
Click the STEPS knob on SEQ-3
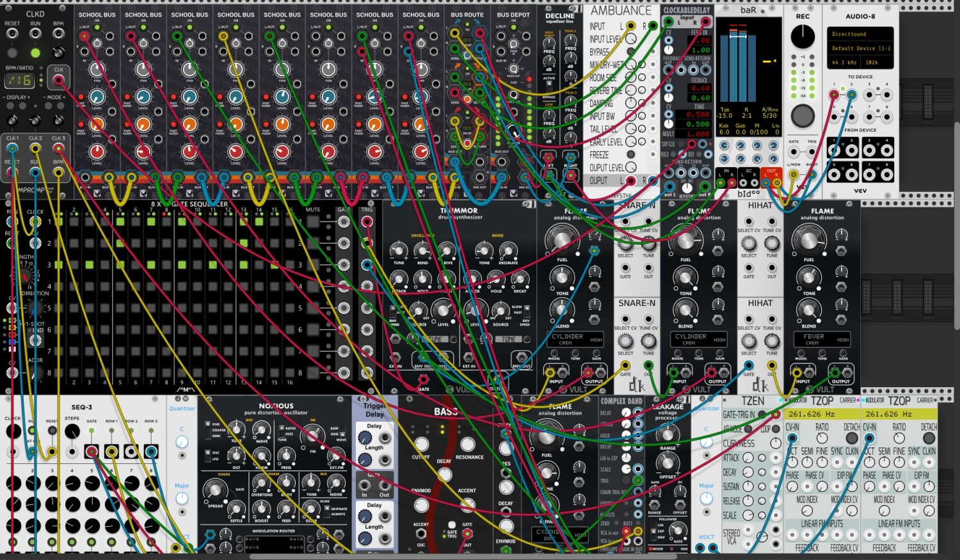72,431
